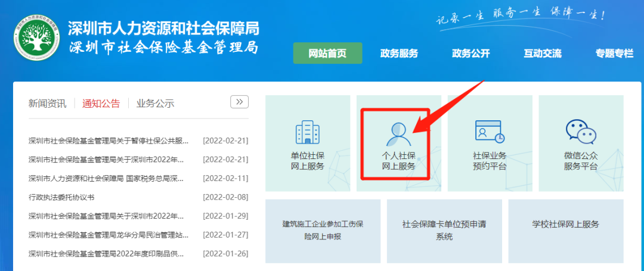Click the date [2022-01-27]
Image resolution: width=644 pixels, height=271 pixels.
tap(225, 235)
